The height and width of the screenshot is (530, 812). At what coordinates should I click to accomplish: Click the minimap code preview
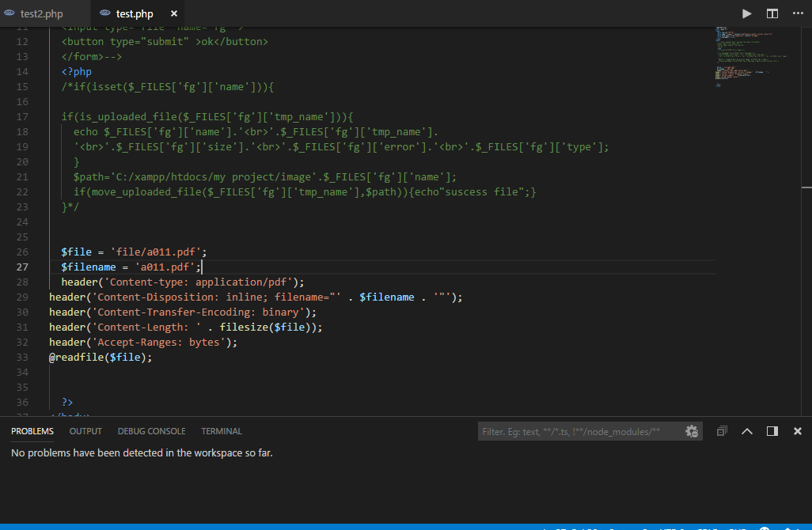(x=751, y=56)
